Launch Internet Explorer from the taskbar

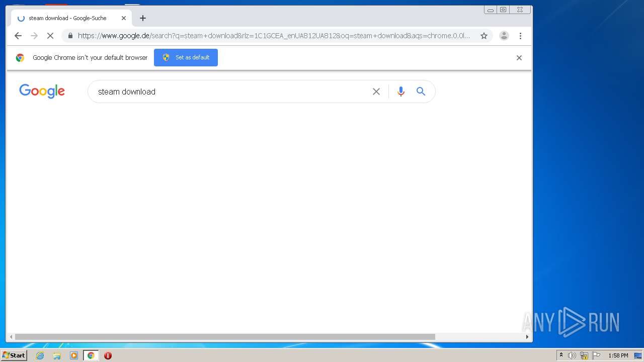[x=40, y=355]
